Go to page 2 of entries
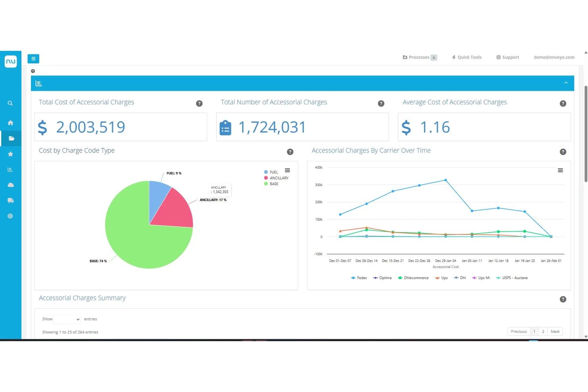588x392 pixels. click(x=543, y=332)
